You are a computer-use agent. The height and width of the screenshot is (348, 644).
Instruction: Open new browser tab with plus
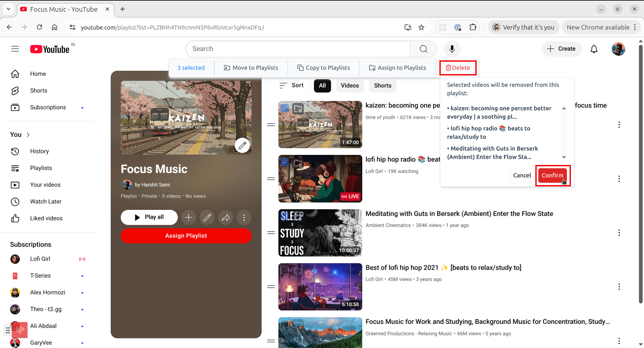(x=122, y=9)
